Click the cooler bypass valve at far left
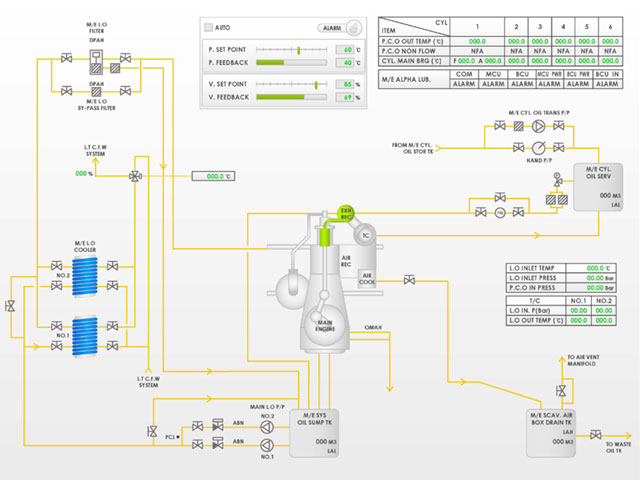640x480 pixels. [11, 306]
